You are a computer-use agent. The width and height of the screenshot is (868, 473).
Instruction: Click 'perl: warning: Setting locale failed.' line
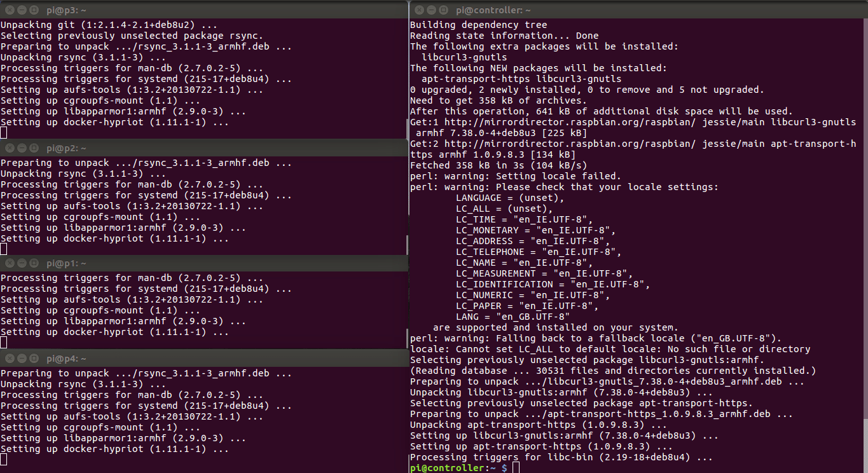(516, 176)
